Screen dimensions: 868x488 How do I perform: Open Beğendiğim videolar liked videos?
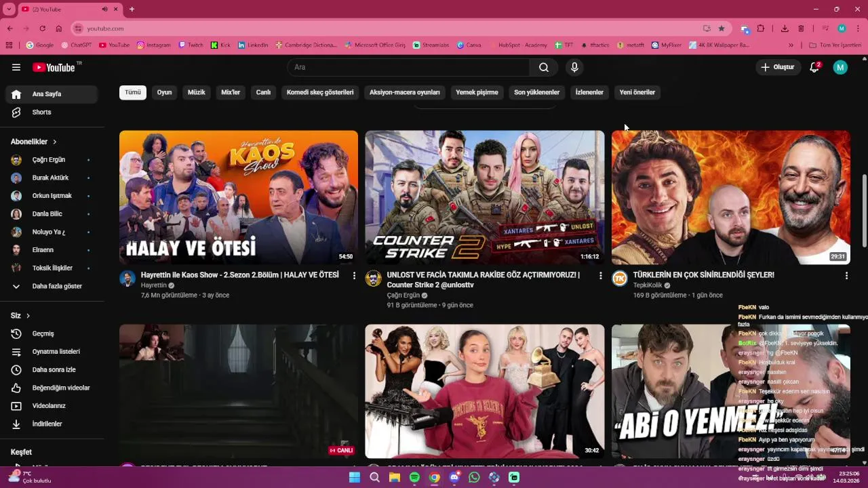click(x=52, y=388)
